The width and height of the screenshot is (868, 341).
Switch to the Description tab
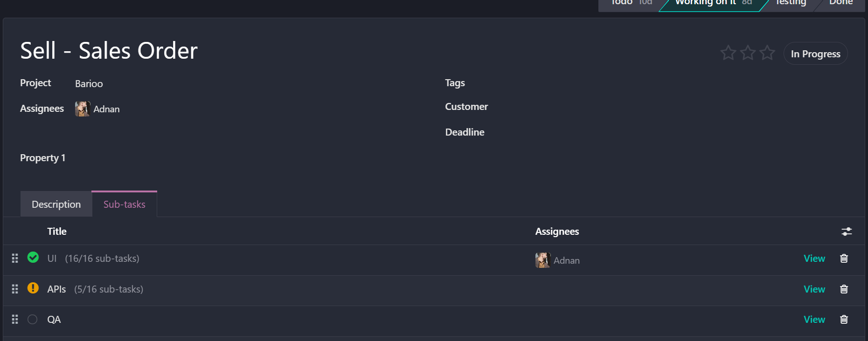56,205
